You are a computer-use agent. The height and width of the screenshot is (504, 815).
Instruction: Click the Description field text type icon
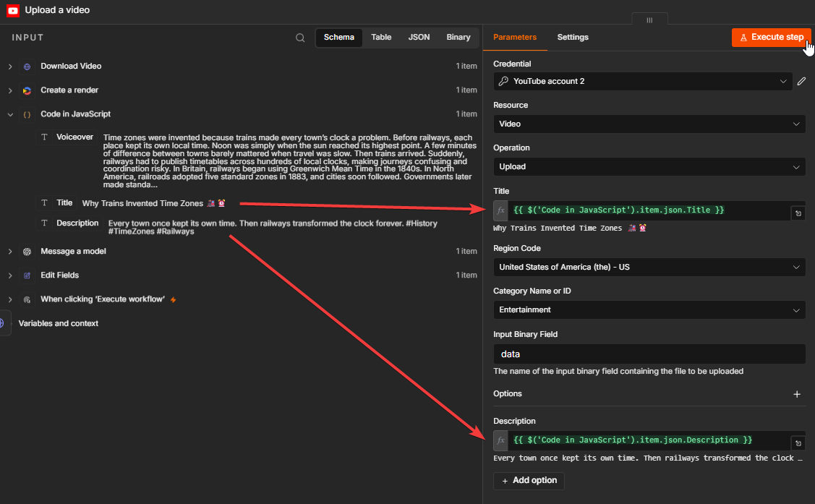coord(44,223)
